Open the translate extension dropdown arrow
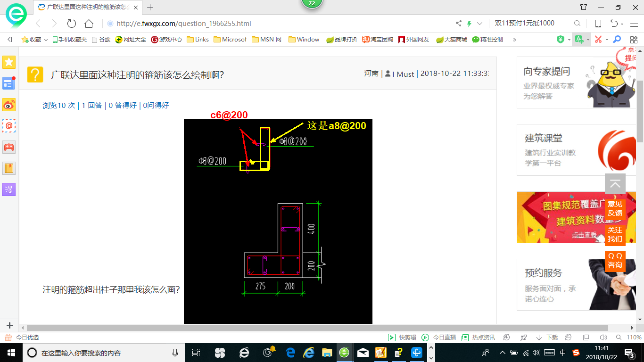Screen dimensions: 644x362 [588, 40]
